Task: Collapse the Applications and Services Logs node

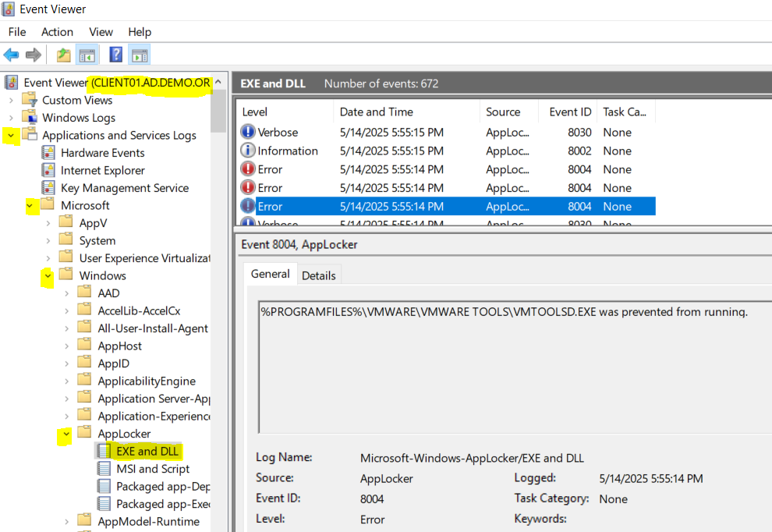Action: [11, 135]
